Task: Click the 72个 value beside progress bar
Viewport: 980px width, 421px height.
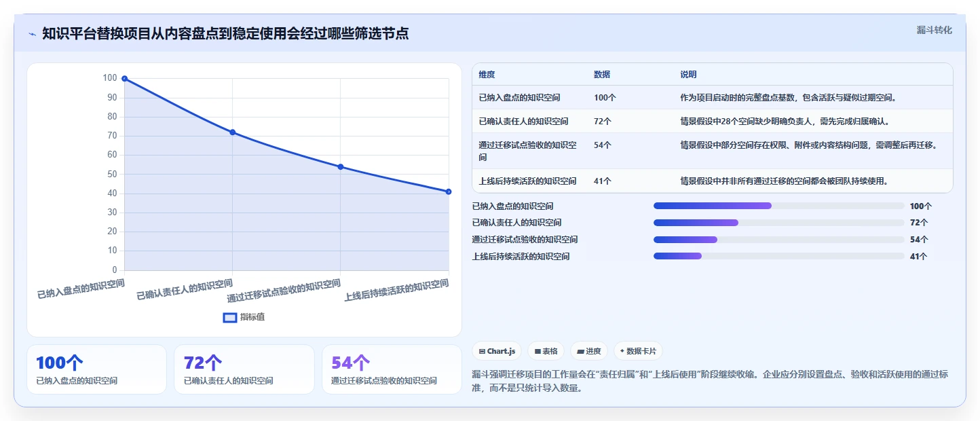Action: [919, 223]
